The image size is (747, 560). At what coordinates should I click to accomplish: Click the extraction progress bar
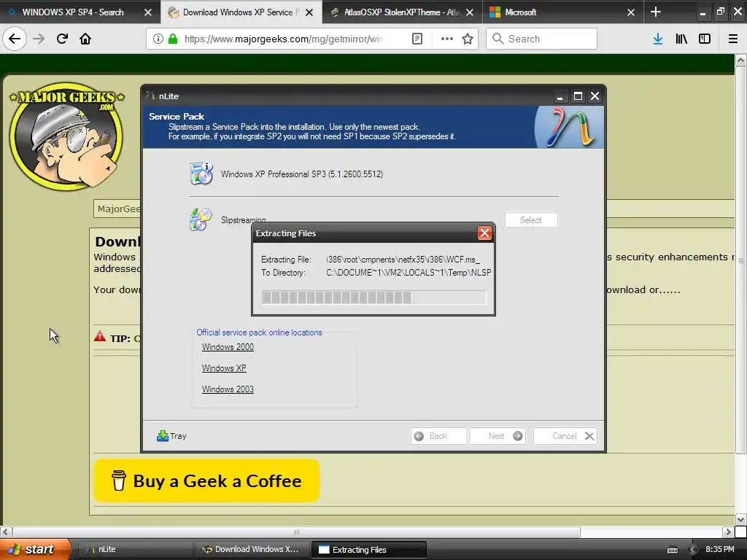click(373, 297)
